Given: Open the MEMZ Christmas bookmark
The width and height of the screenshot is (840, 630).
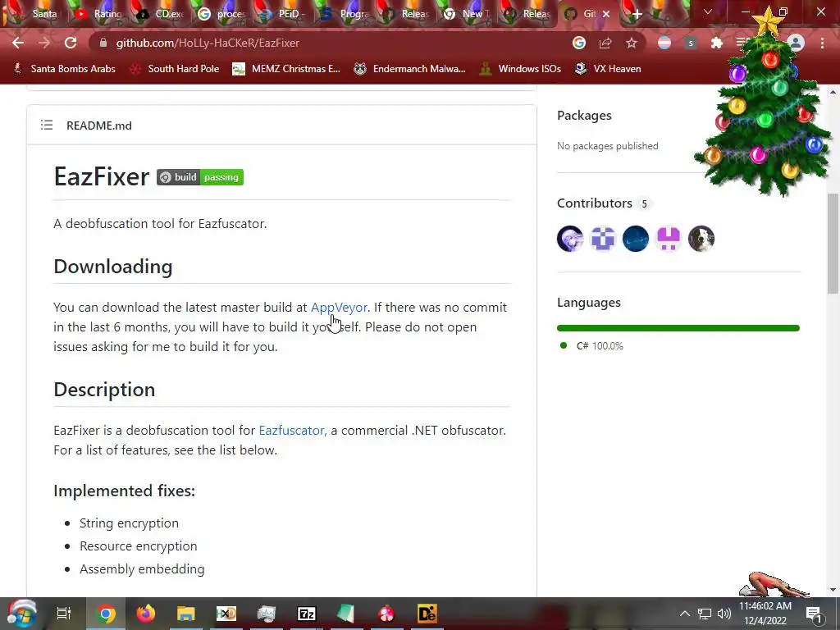Looking at the screenshot, I should [x=286, y=69].
